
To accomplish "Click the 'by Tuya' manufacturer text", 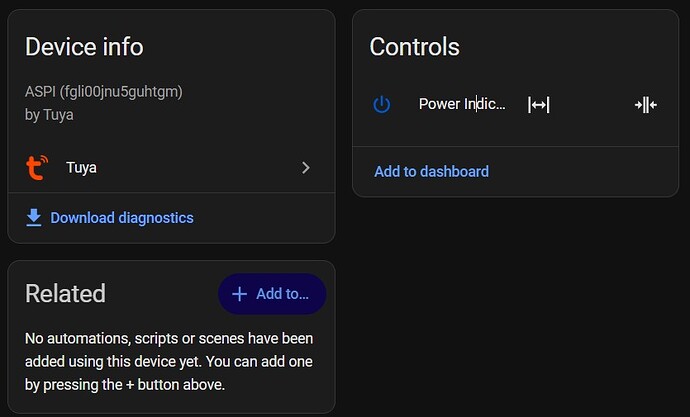I will 49,115.
